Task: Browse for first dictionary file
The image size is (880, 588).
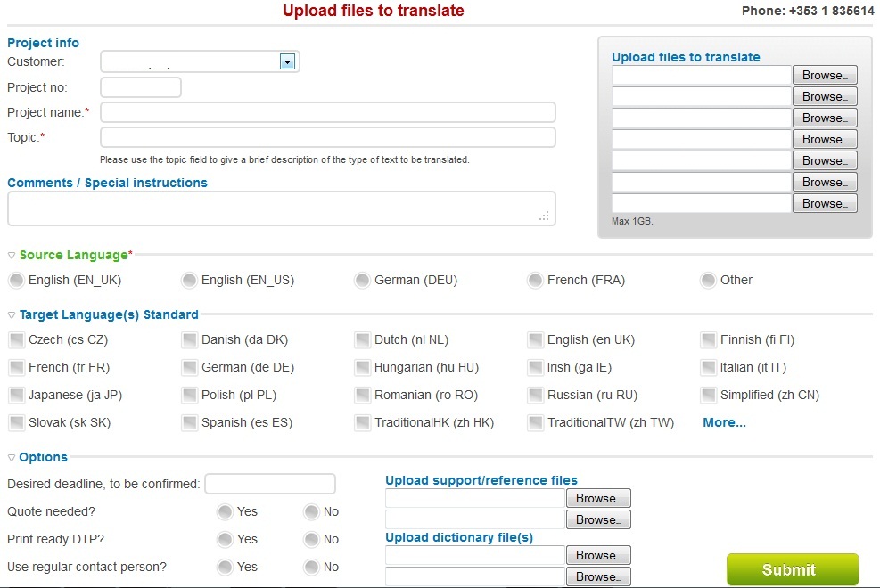Action: [598, 556]
